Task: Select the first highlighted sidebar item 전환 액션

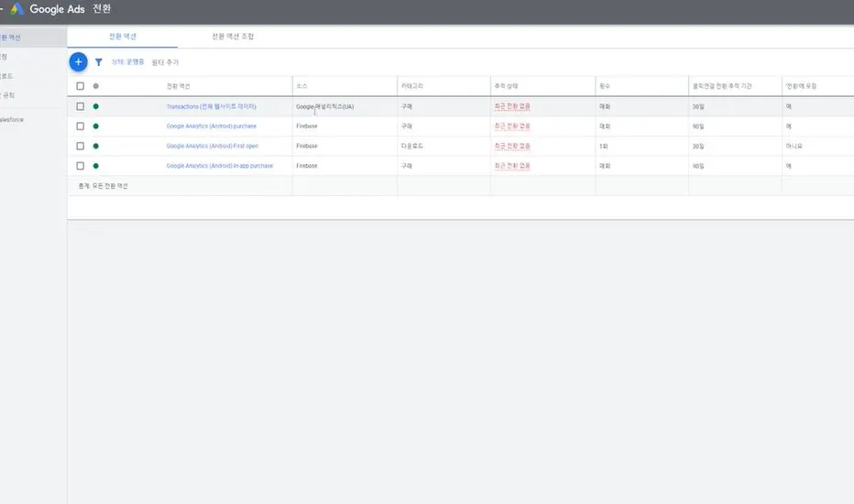Action: pyautogui.click(x=33, y=38)
